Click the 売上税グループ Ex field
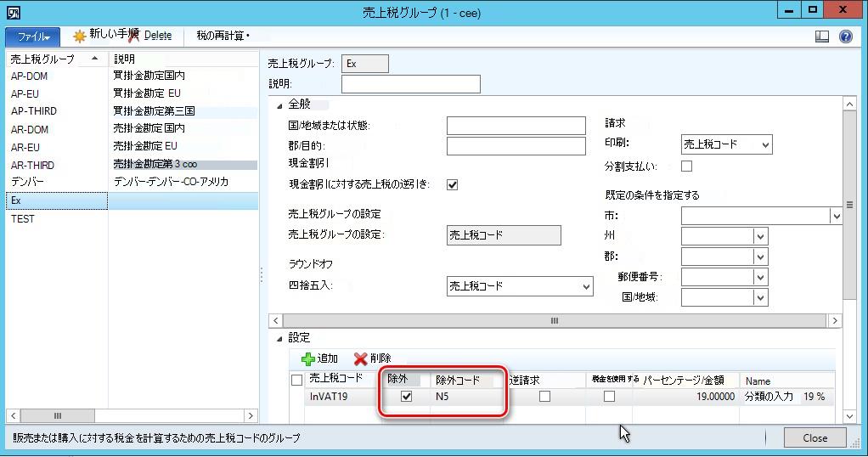Image resolution: width=868 pixels, height=457 pixels. coord(365,64)
